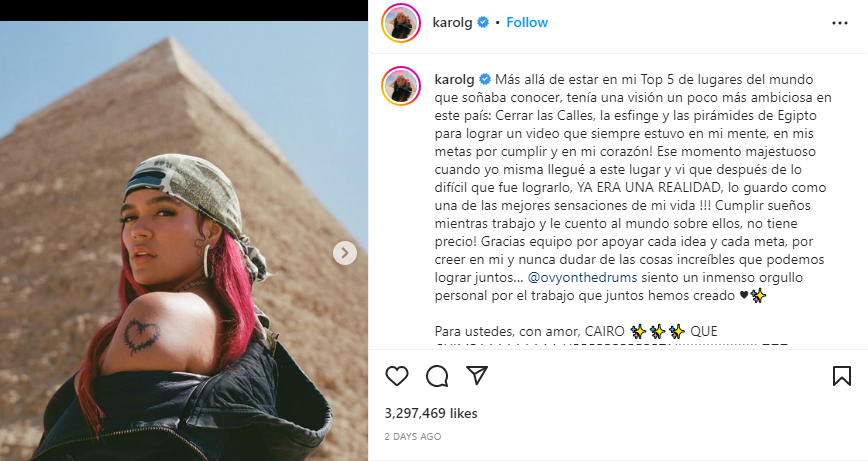Click the karolg username in the header
The image size is (868, 461).
[x=452, y=23]
